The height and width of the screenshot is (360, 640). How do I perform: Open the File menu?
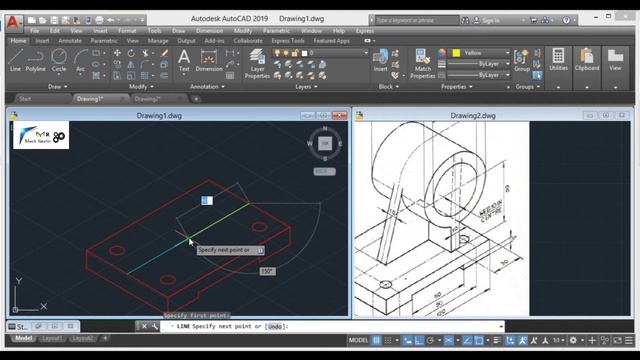coord(35,31)
